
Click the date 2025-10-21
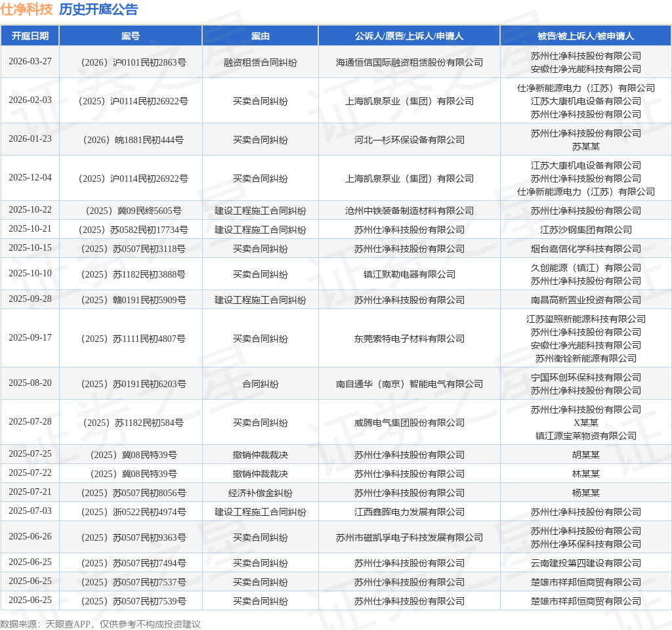click(30, 228)
